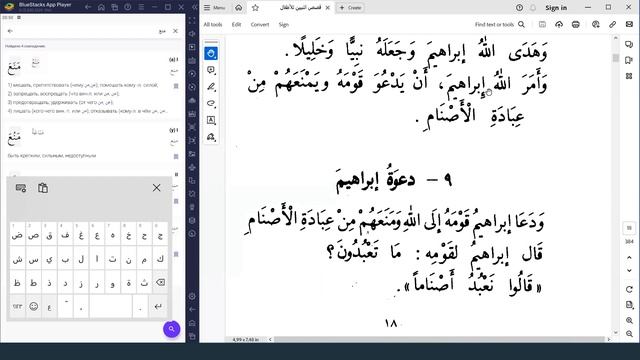Click BlueStacks back arrow in title bar
The image size is (640, 360).
click(88, 7)
